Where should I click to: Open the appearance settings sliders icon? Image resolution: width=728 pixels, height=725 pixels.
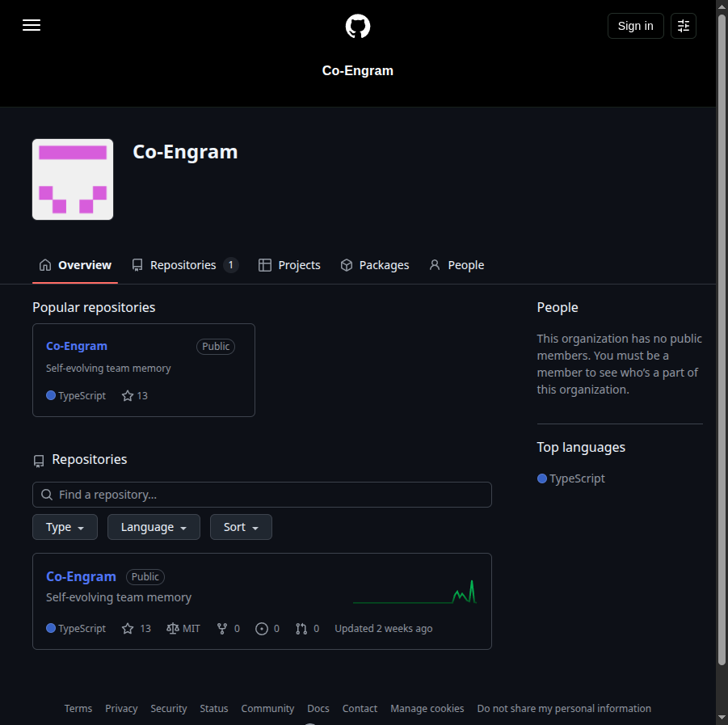(x=683, y=26)
